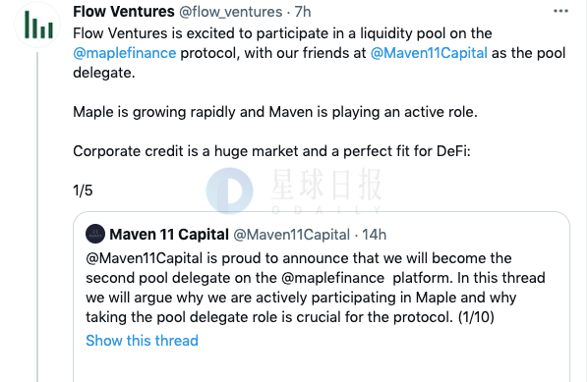Viewport: 588px width, 382px height.
Task: Open the three-dot more options menu
Action: [x=560, y=11]
